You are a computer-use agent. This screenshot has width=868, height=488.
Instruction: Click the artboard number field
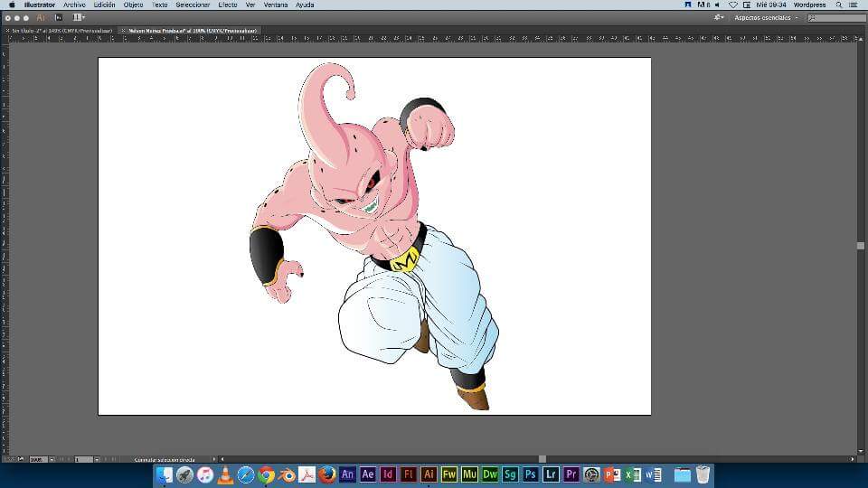pos(83,459)
